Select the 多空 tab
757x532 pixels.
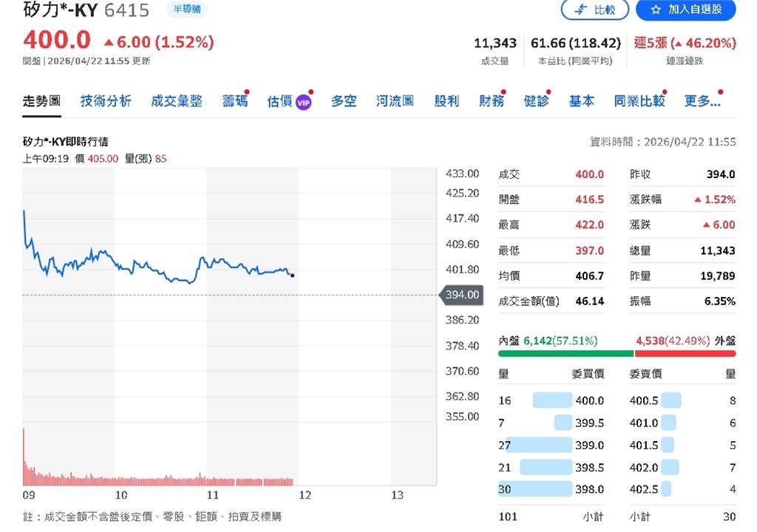point(343,101)
